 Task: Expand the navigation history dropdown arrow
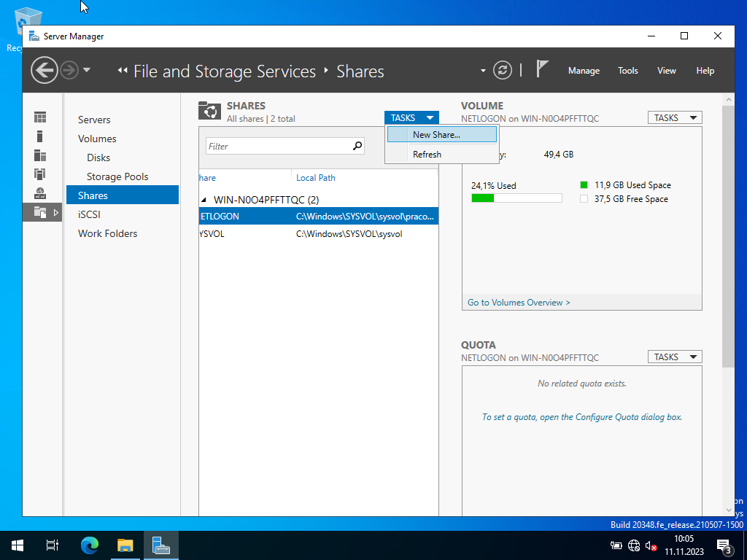(87, 71)
